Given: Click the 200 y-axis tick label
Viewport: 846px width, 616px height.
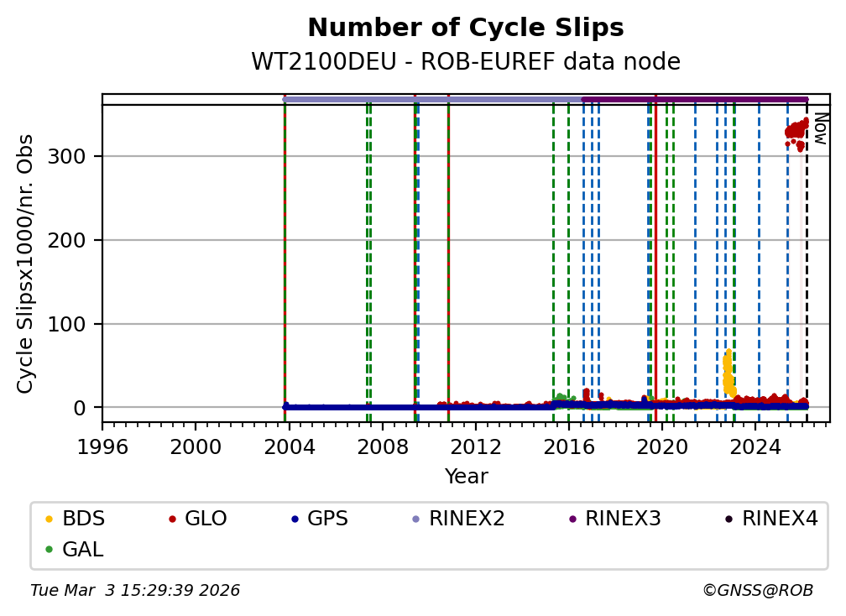Looking at the screenshot, I should (72, 240).
